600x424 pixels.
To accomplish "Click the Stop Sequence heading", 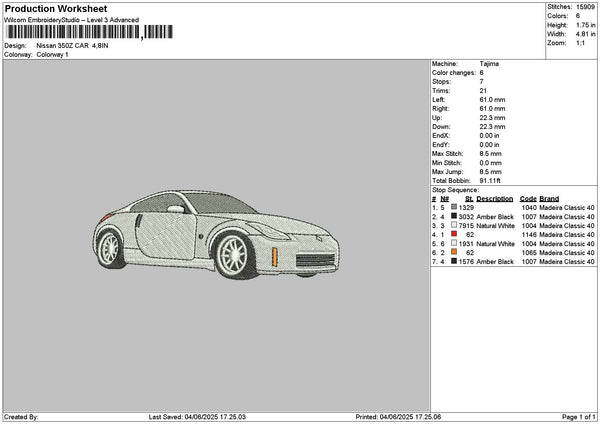I will [x=456, y=189].
